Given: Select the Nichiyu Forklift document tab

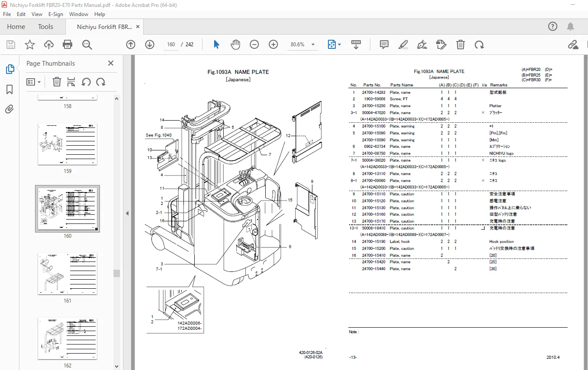Looking at the screenshot, I should pyautogui.click(x=104, y=27).
